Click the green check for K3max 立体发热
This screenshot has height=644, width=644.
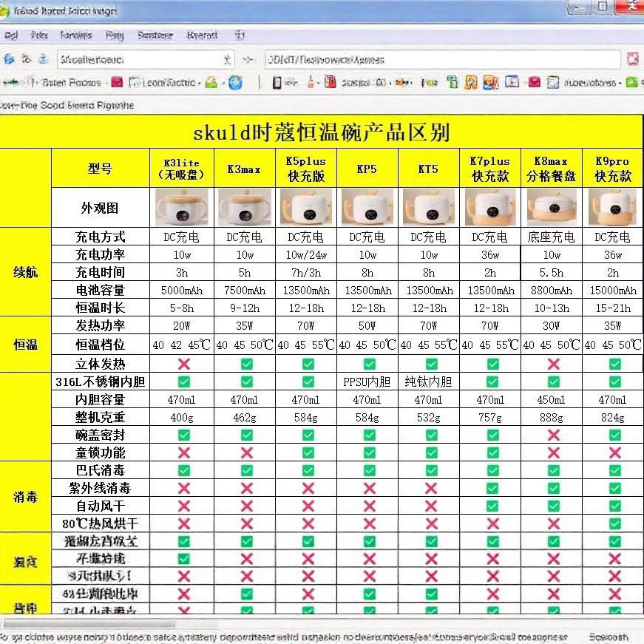coord(247,364)
